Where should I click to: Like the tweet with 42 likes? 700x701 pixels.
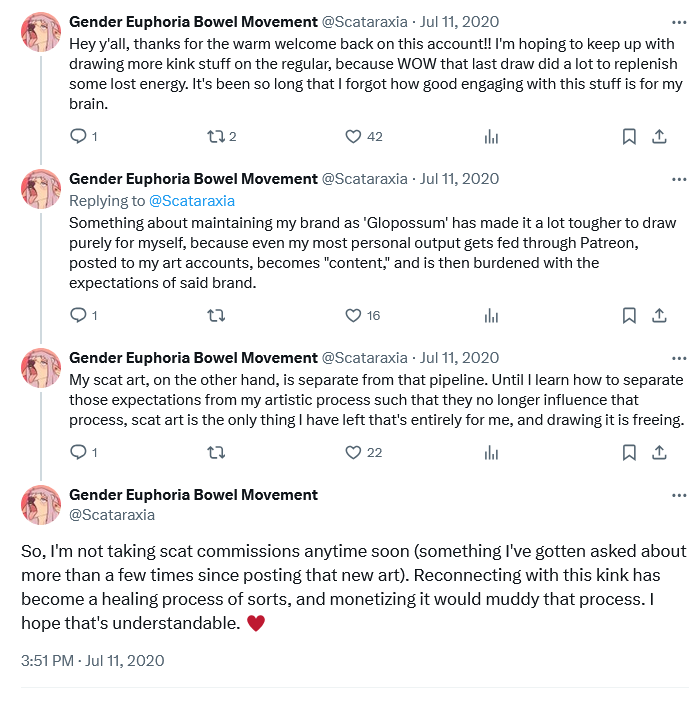coord(353,137)
